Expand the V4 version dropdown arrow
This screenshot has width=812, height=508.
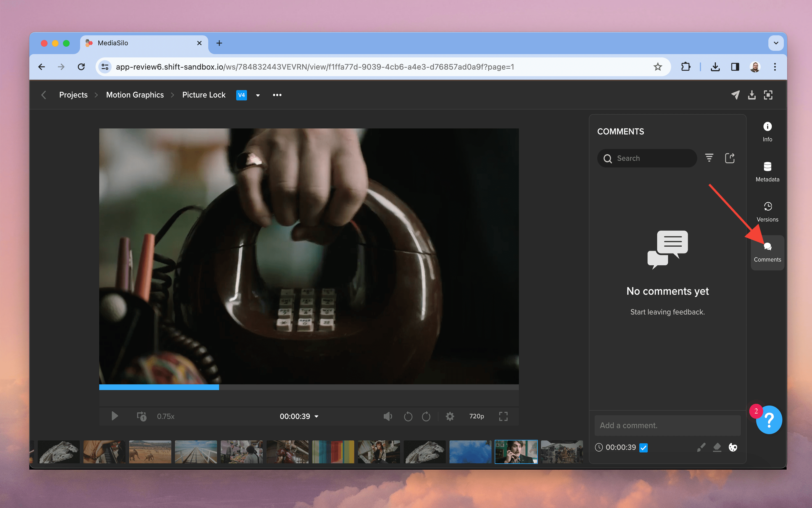[258, 96]
